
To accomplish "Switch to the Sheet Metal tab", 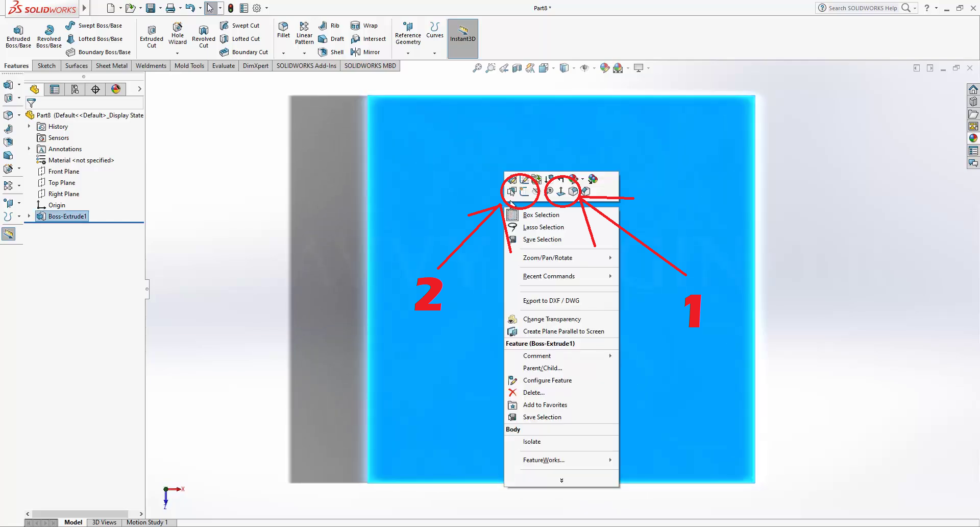I will (111, 66).
